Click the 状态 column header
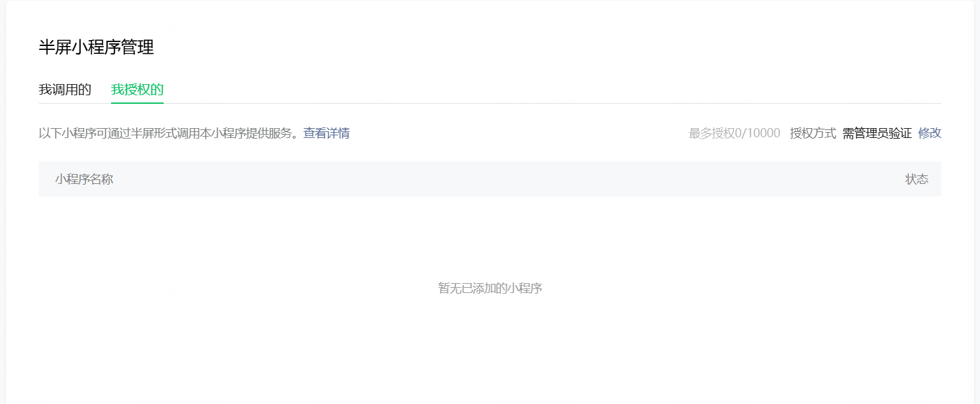This screenshot has height=404, width=980. (917, 179)
